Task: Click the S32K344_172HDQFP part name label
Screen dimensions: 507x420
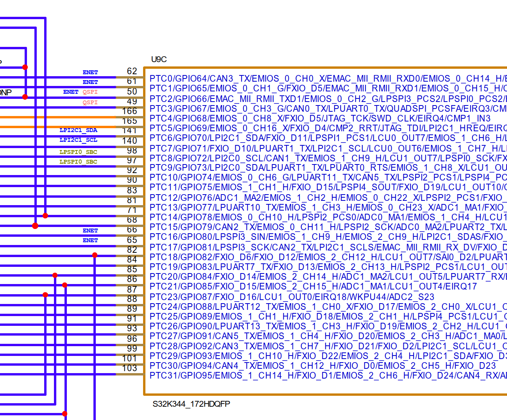Action: (x=191, y=404)
